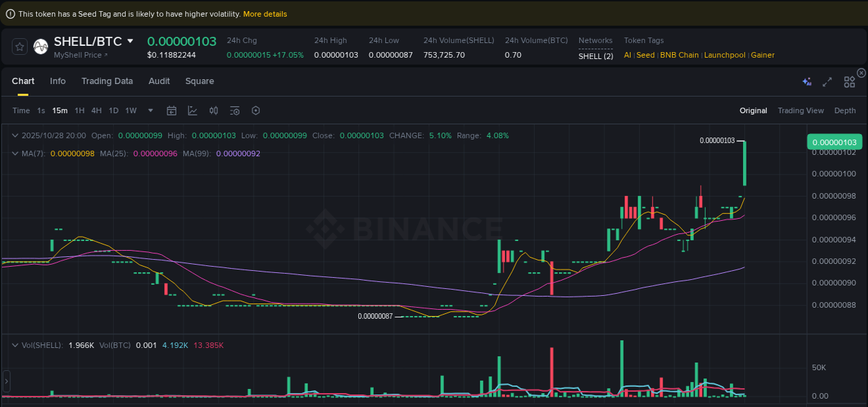Open the chart style selector icon
Image resolution: width=868 pixels, height=407 pixels.
pos(192,110)
